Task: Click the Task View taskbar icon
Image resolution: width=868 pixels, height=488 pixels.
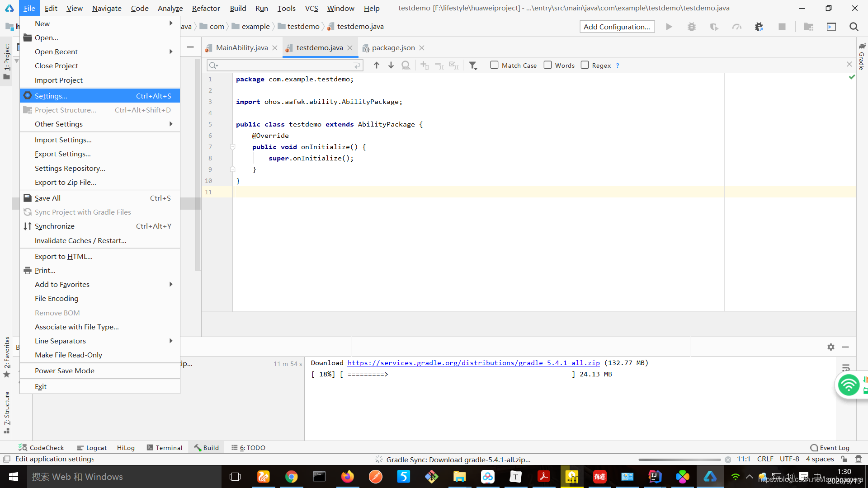Action: (235, 477)
